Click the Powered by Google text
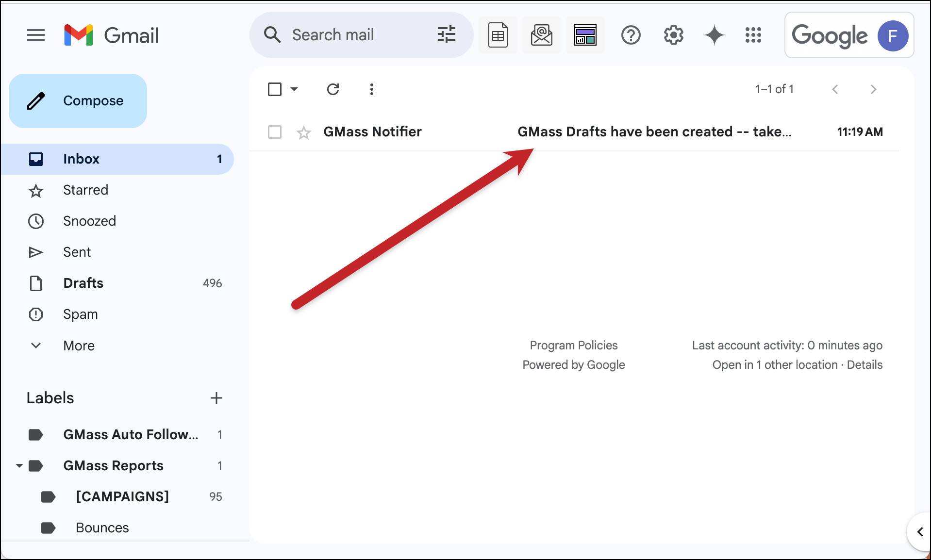The height and width of the screenshot is (560, 931). 574,364
